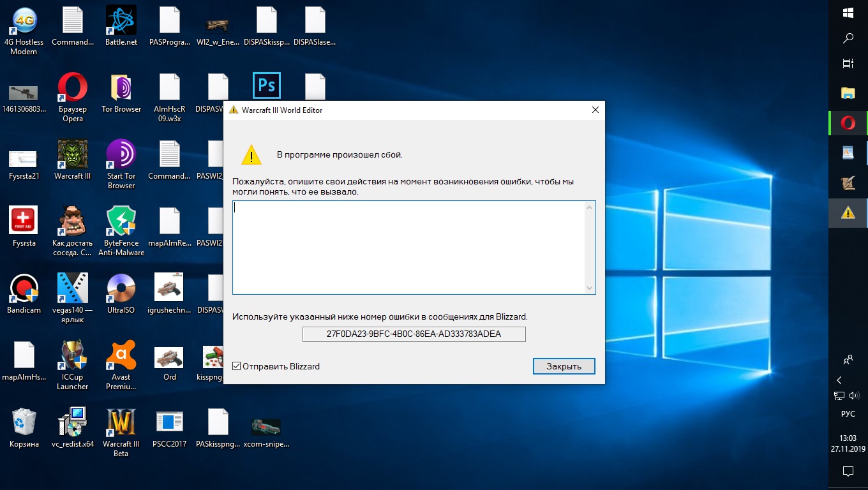
Task: Switch to the error dialog taskbar button
Action: click(x=848, y=213)
